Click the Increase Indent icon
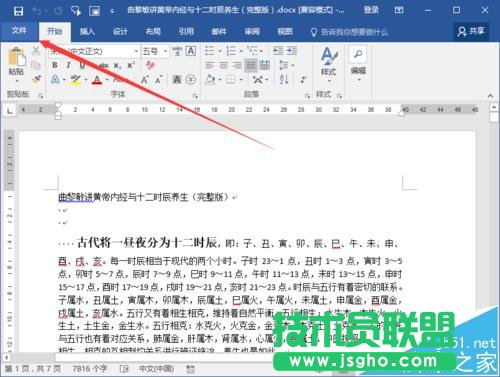 (x=292, y=51)
